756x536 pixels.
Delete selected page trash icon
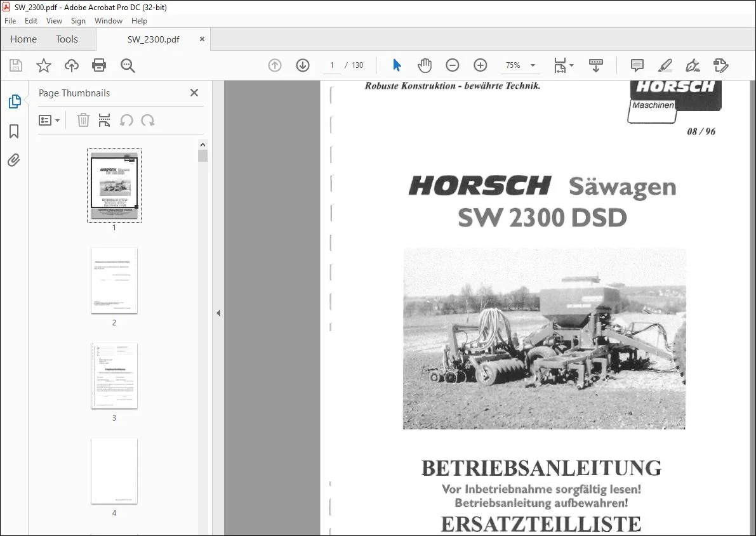point(83,120)
